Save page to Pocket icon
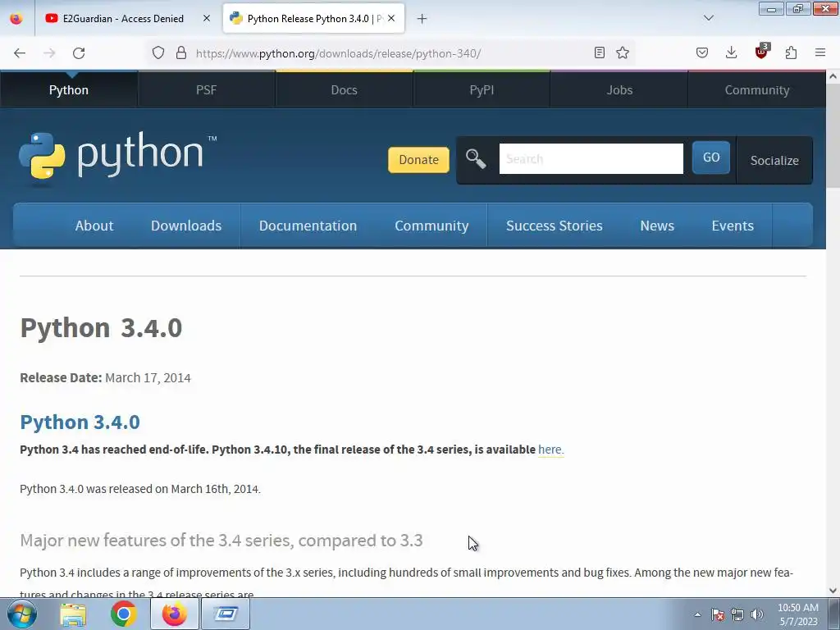840x630 pixels. tap(702, 52)
